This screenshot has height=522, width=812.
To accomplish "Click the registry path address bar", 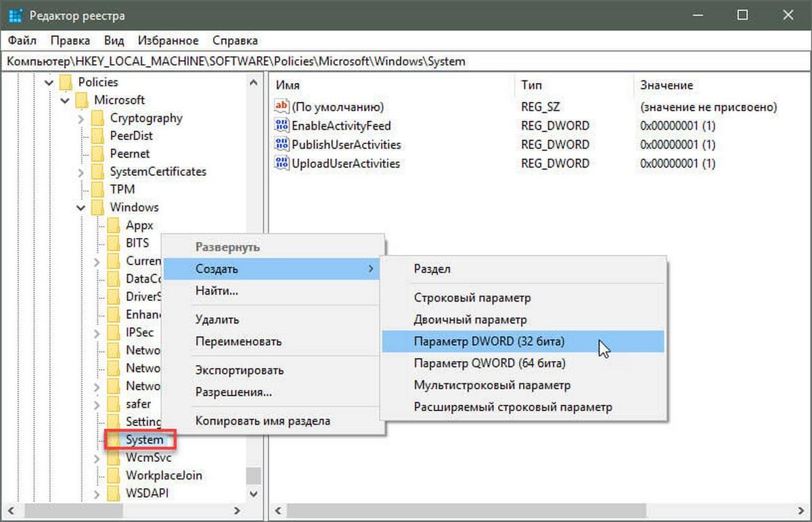I will 406,61.
